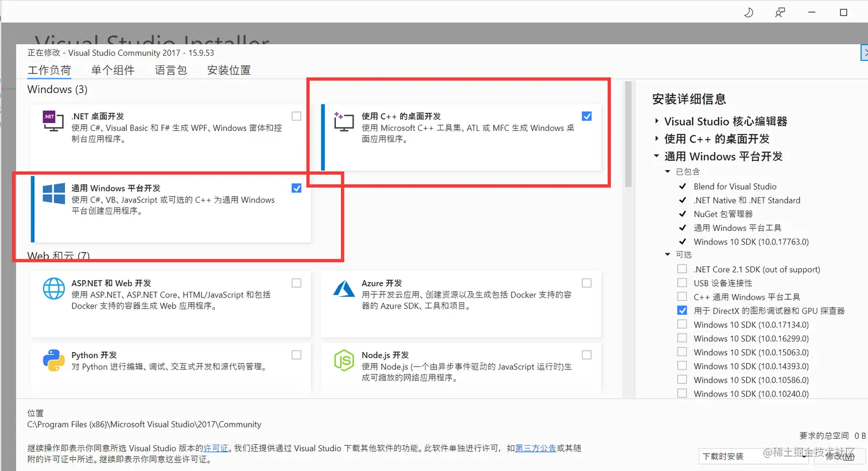The height and width of the screenshot is (471, 868).
Task: Check the .NET 桌面开发 workload
Action: point(296,116)
